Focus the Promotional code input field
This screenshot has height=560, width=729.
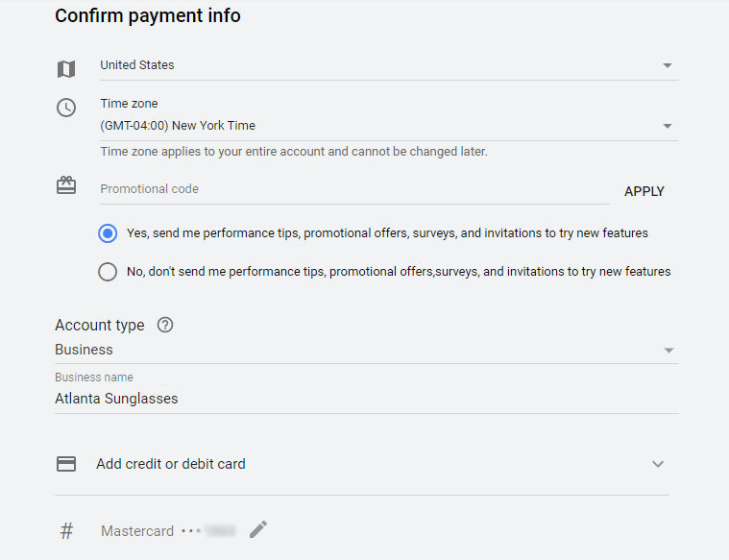coord(353,189)
